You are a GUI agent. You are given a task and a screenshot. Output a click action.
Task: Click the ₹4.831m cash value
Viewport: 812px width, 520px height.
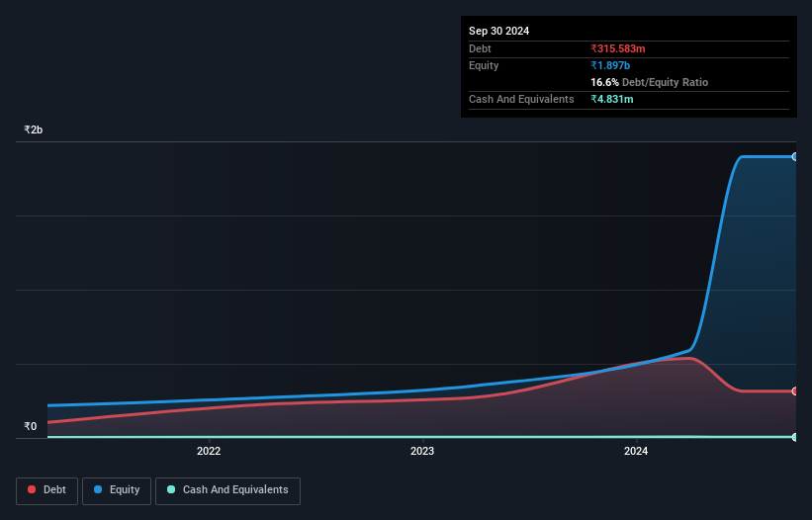pyautogui.click(x=611, y=99)
